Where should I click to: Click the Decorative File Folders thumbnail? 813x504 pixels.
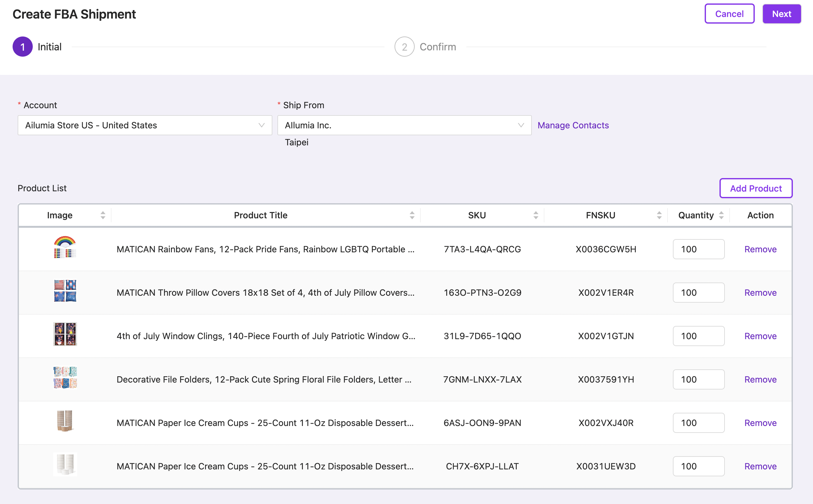[x=65, y=378]
